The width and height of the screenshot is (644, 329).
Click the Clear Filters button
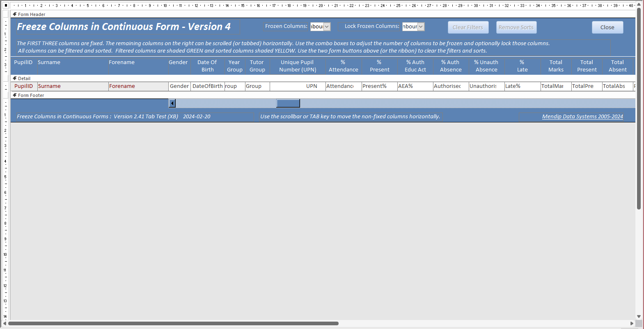468,28
